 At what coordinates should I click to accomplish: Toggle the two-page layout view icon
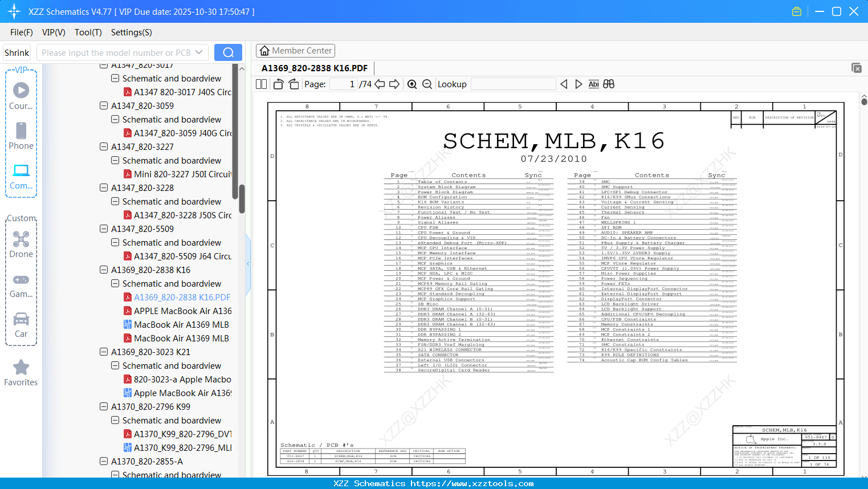262,84
